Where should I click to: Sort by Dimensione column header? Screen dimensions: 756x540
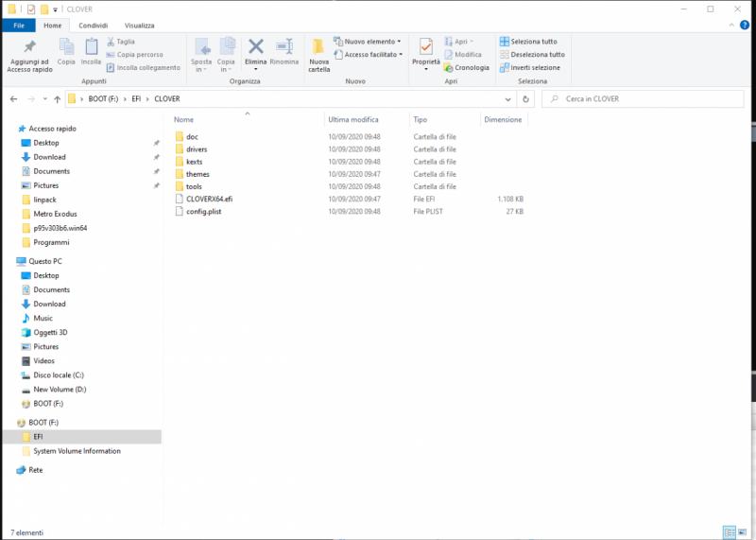503,120
